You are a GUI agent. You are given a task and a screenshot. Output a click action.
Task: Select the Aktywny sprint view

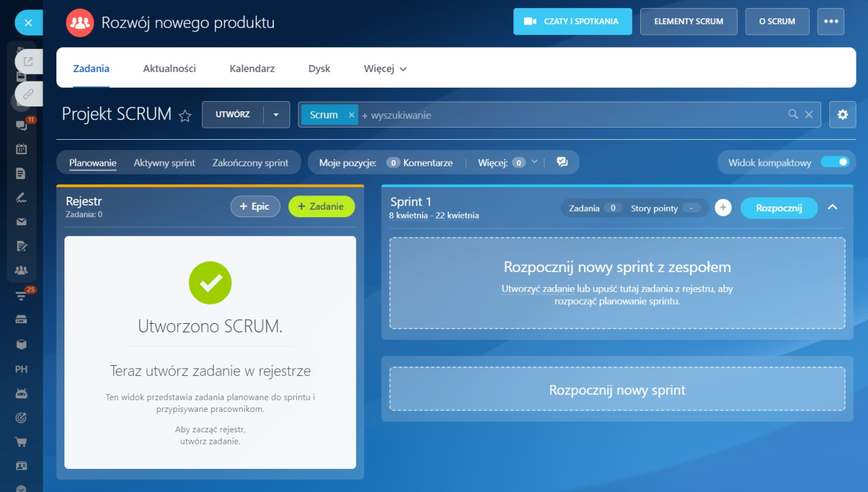[x=164, y=163]
